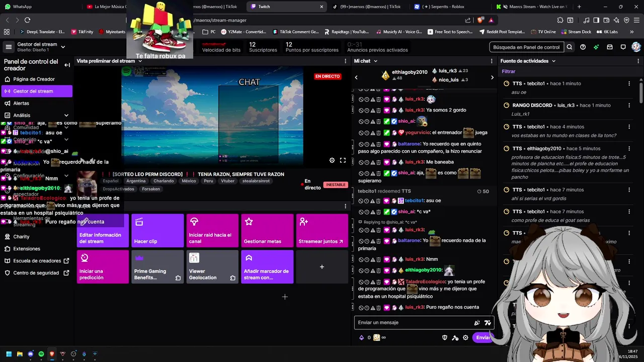The height and width of the screenshot is (362, 644).
Task: Click the Brave VPN shield icon in the toolbar
Action: (626, 20)
